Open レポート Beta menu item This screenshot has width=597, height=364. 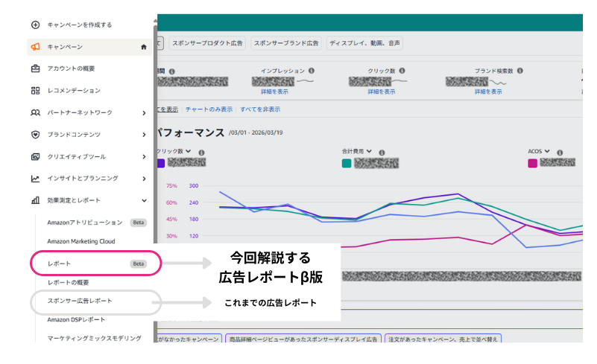coord(95,264)
